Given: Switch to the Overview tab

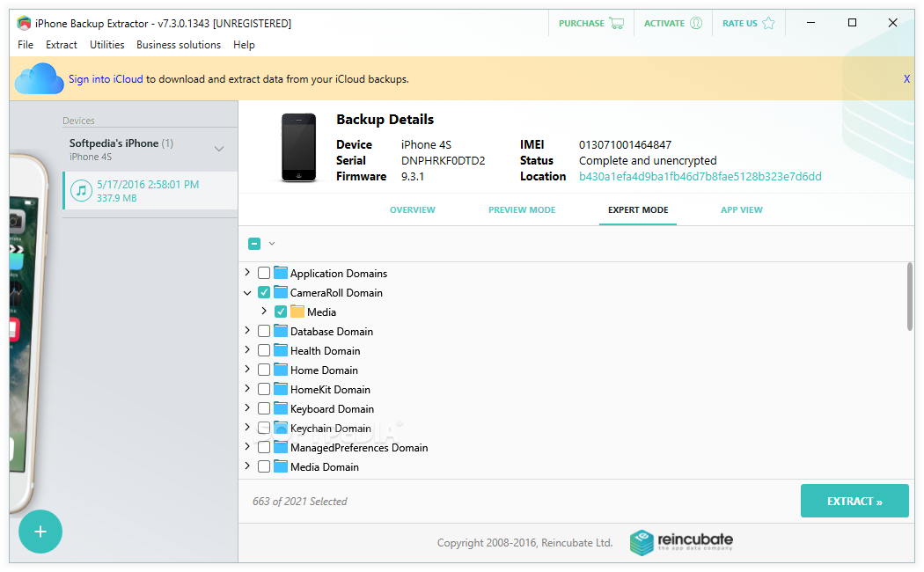Looking at the screenshot, I should 413,209.
